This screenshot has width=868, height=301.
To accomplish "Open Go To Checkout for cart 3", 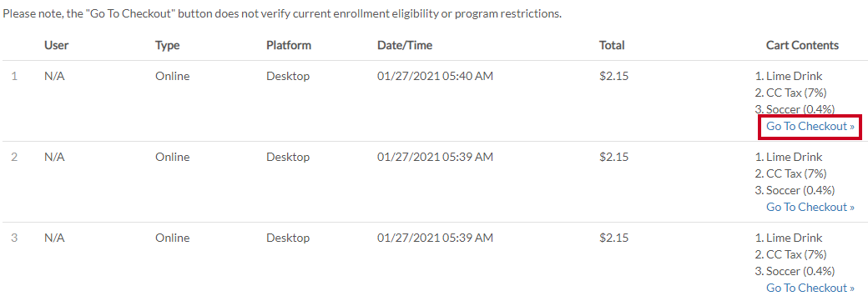I will [x=810, y=288].
